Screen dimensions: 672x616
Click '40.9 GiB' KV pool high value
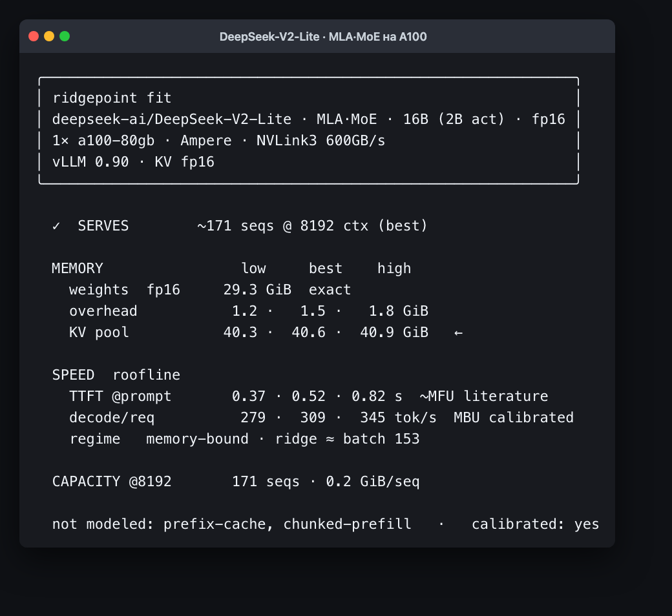[394, 333]
